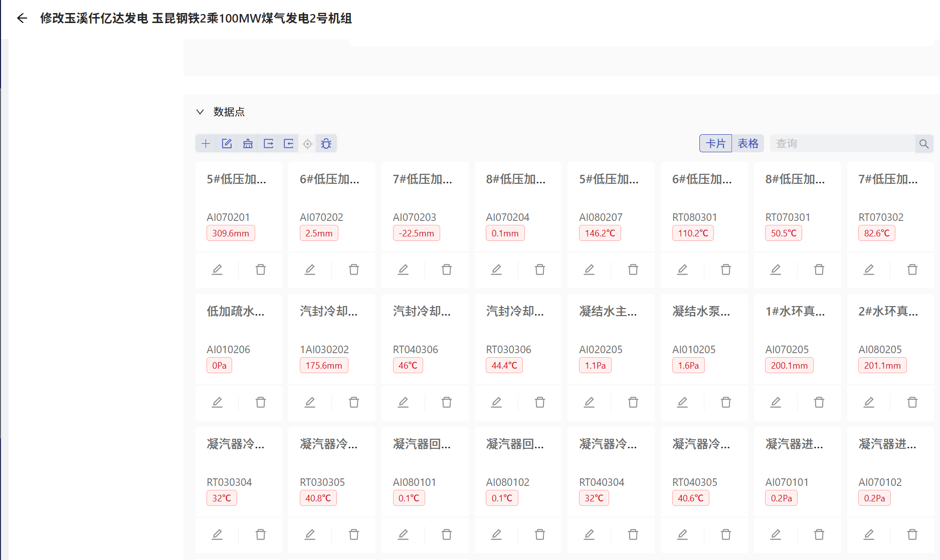Viewport: 940px width, 560px height.
Task: Delete the AI020205 card
Action: (633, 402)
